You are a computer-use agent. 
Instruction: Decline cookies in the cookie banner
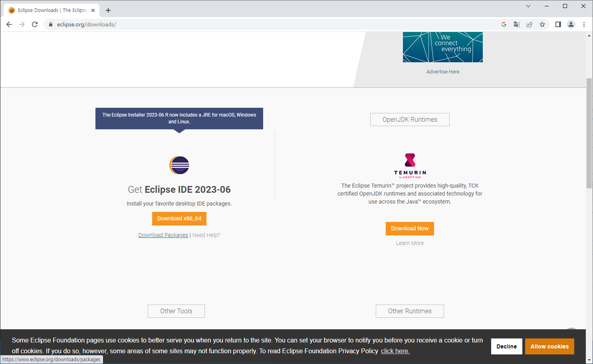pyautogui.click(x=507, y=346)
